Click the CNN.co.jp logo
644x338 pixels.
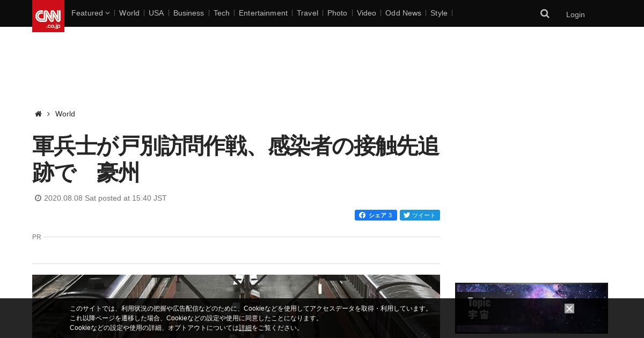48,16
